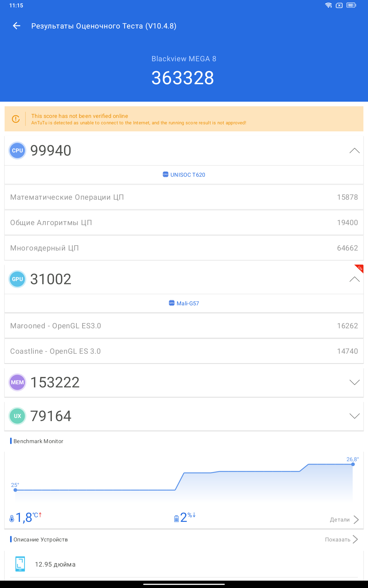Tap the battery icon next to 2%

[x=176, y=518]
